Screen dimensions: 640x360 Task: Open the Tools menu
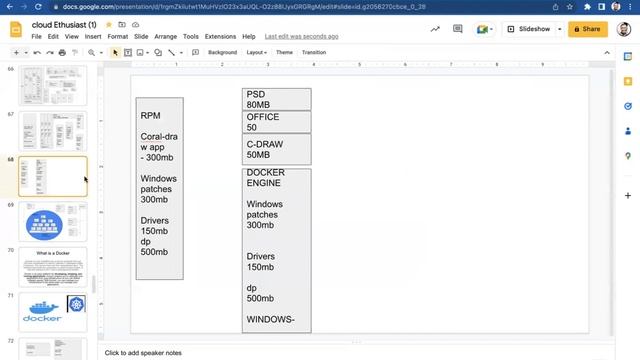(191, 37)
